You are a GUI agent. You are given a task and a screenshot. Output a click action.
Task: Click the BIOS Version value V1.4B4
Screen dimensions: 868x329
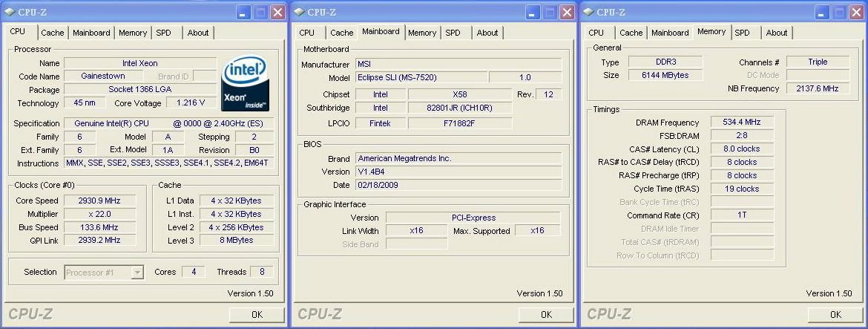pyautogui.click(x=458, y=172)
